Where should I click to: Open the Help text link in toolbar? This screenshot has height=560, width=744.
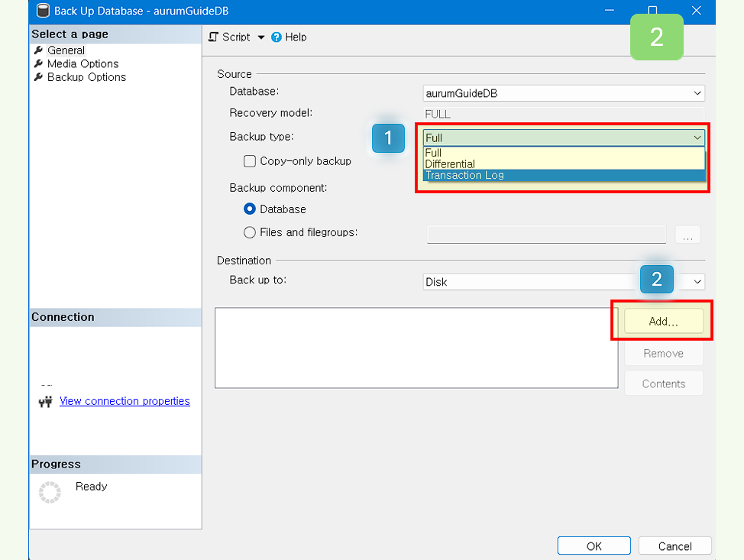296,37
